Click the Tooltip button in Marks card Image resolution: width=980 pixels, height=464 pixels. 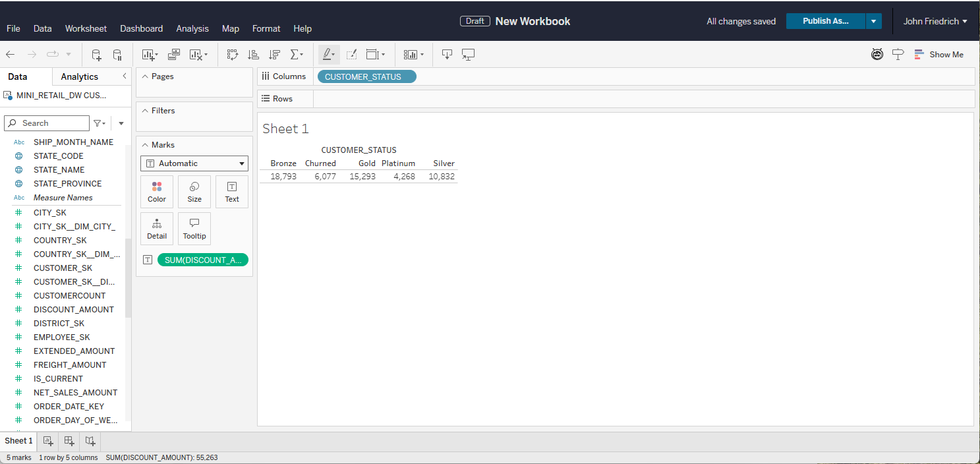194,229
